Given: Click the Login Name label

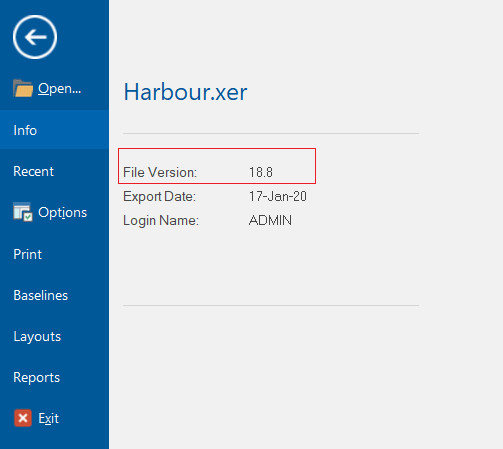Looking at the screenshot, I should pos(161,221).
